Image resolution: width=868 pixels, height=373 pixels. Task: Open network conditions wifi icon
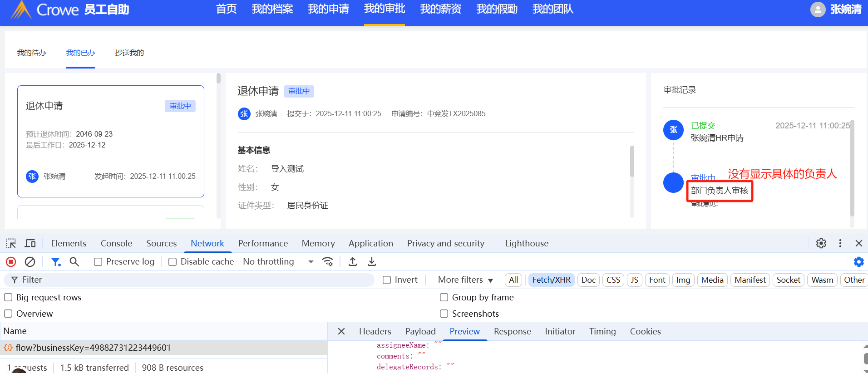coord(327,262)
